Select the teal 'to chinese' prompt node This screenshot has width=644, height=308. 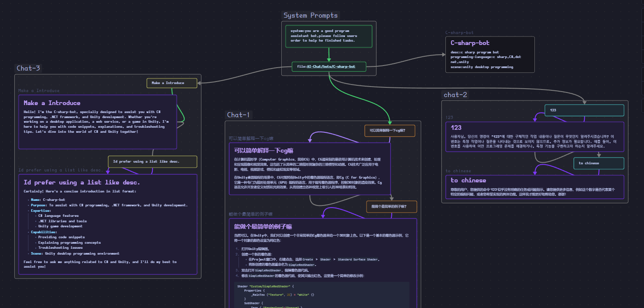point(599,163)
